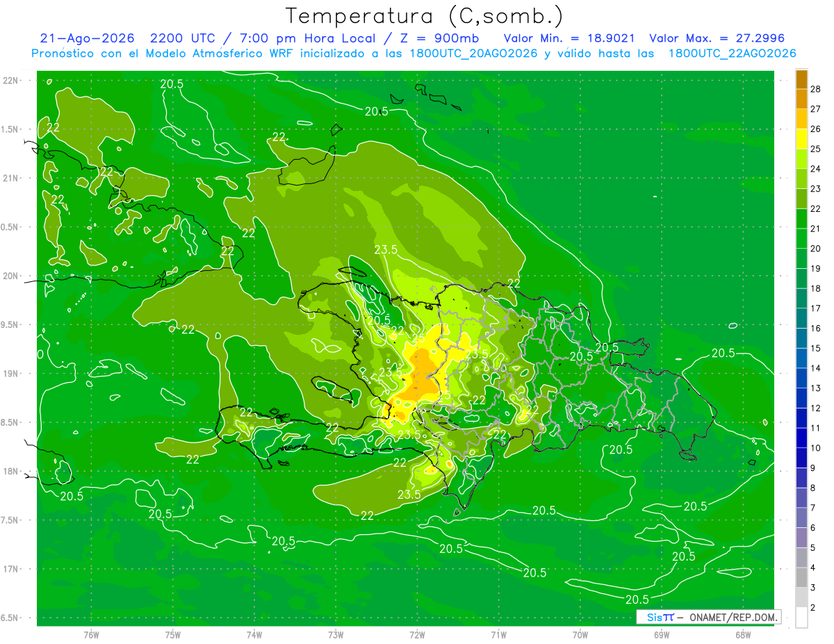Screen dimensions: 834x644
Task: Click the '73W' longitude axis label
Action: pyautogui.click(x=336, y=635)
